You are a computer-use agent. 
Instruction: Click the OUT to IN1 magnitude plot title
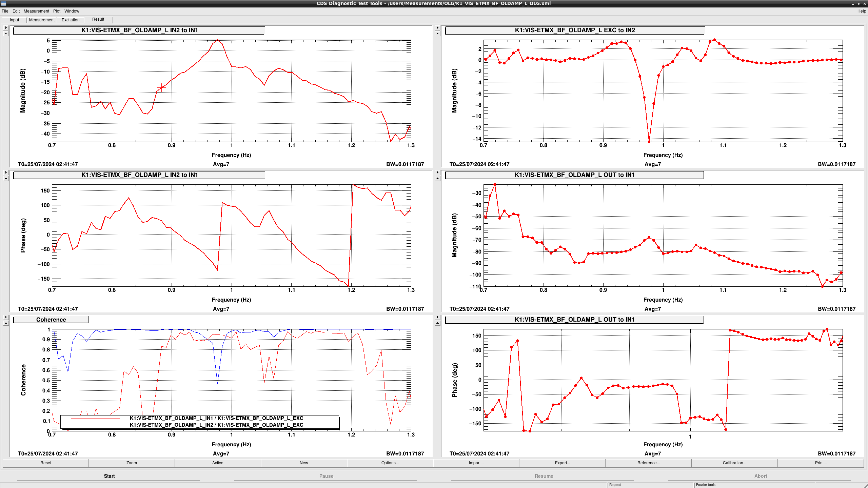click(574, 175)
